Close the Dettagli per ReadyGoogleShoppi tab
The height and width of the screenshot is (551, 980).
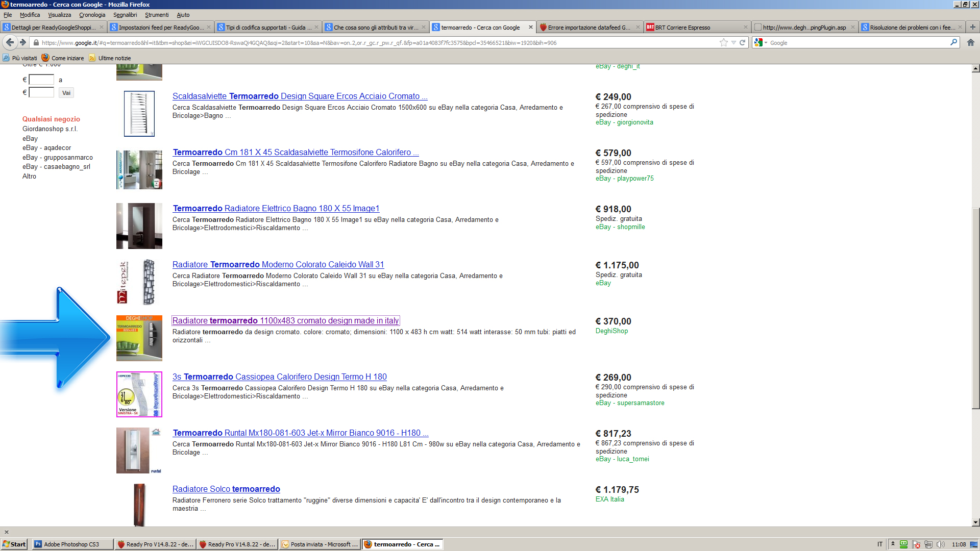(101, 27)
